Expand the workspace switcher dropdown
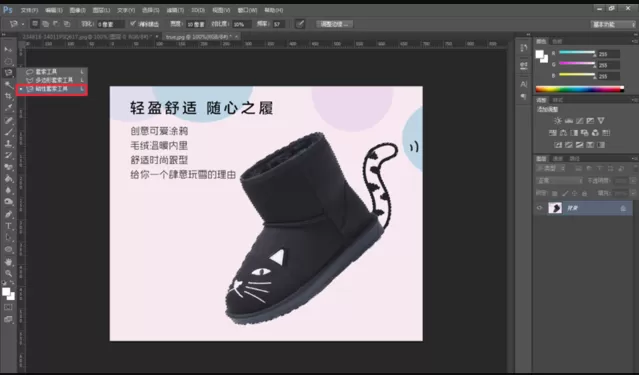Screen dimensions: 639x375 tap(613, 24)
